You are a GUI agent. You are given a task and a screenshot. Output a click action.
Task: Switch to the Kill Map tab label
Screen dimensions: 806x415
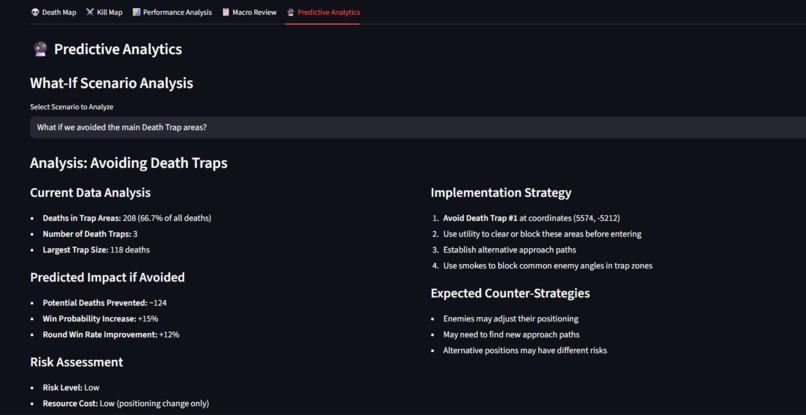109,12
